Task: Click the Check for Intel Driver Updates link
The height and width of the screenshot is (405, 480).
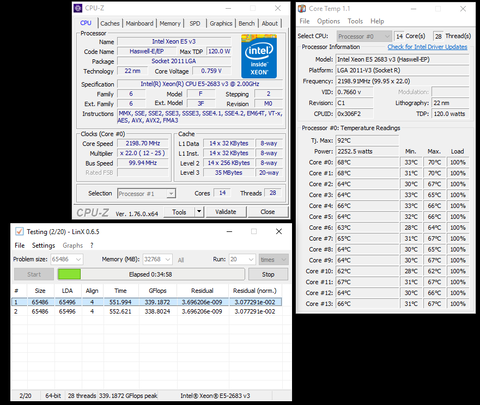Action: [427, 47]
